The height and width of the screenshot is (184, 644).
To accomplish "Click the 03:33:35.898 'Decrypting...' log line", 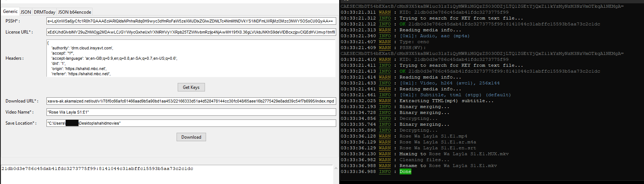I will [x=418, y=130].
